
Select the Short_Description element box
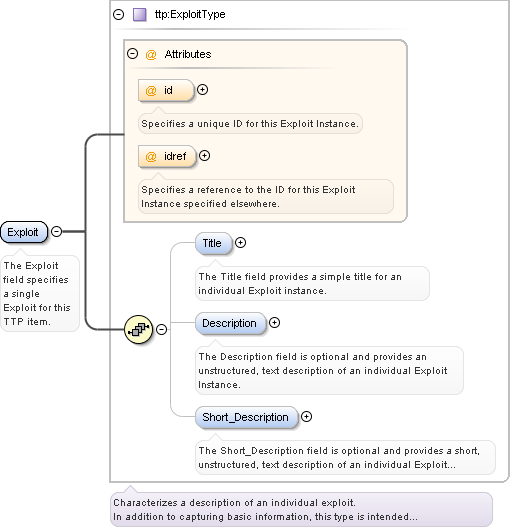(x=247, y=417)
